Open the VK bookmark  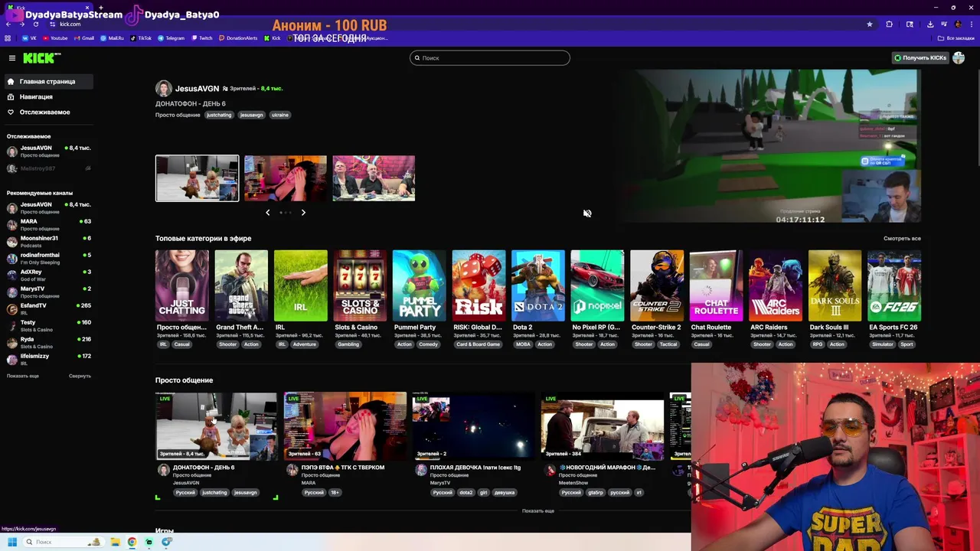click(29, 38)
